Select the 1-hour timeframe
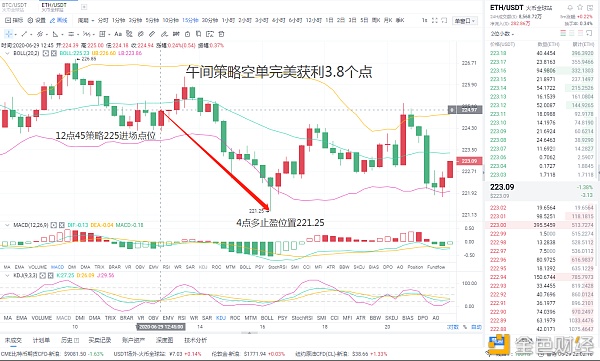600x361 pixels. 228,20
